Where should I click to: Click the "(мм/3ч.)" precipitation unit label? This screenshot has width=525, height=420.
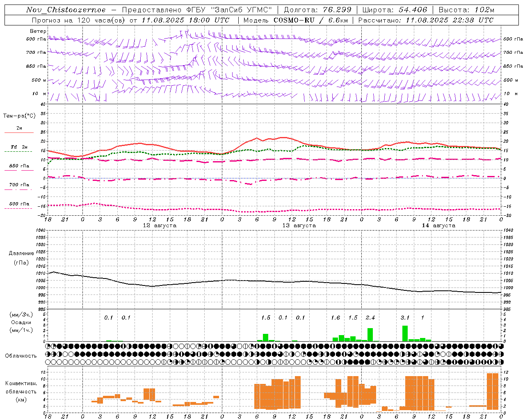[21, 315]
